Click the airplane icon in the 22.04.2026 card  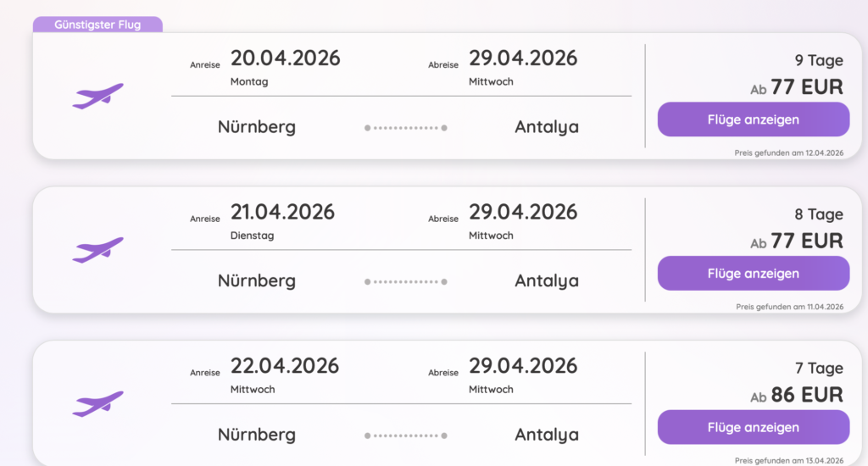(x=97, y=404)
